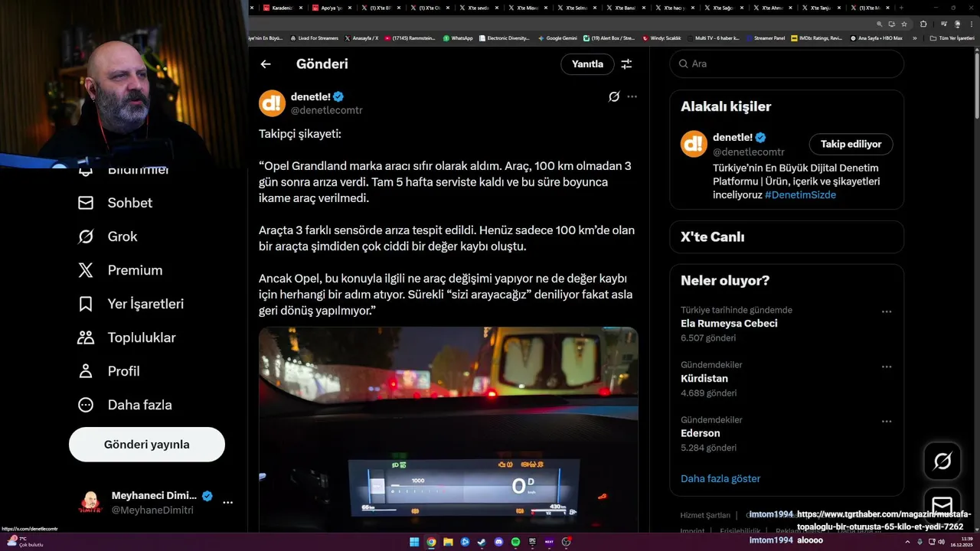Open the Ela Rumeysa Cebeci trending topic
Screen dimensions: 980x551
[x=729, y=324]
